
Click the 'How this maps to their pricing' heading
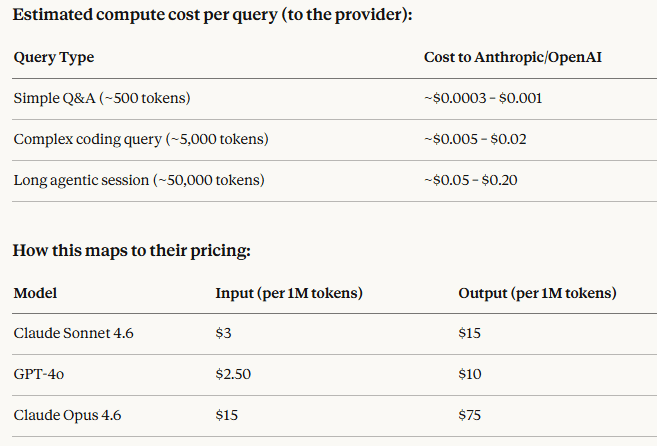(132, 251)
